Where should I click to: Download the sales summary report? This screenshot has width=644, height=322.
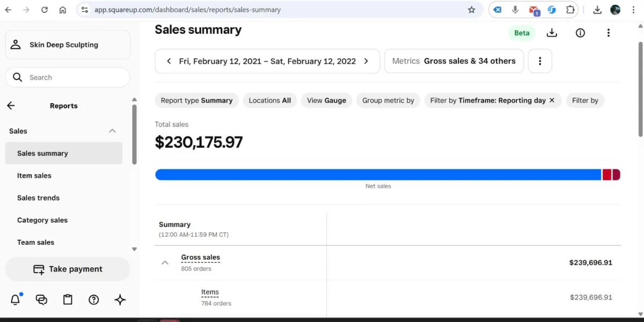pos(552,33)
